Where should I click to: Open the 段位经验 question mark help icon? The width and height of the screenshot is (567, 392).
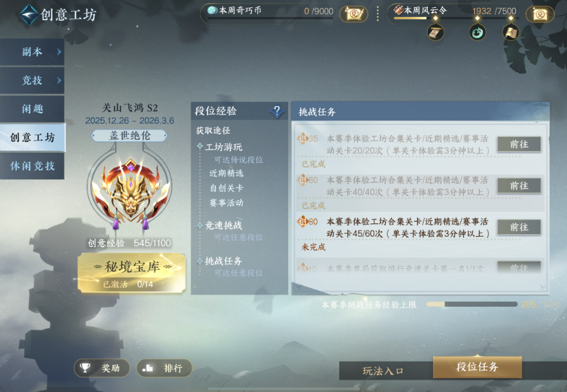pos(277,111)
